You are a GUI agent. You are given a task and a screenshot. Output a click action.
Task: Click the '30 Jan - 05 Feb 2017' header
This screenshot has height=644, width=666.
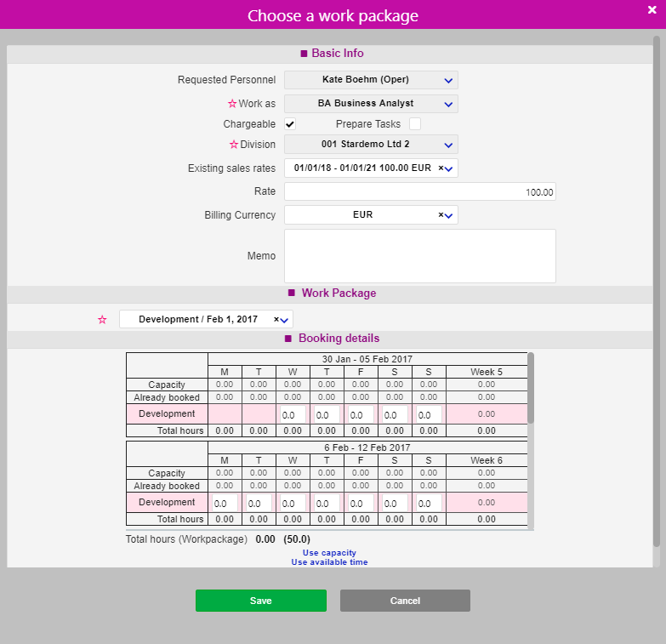coord(367,359)
